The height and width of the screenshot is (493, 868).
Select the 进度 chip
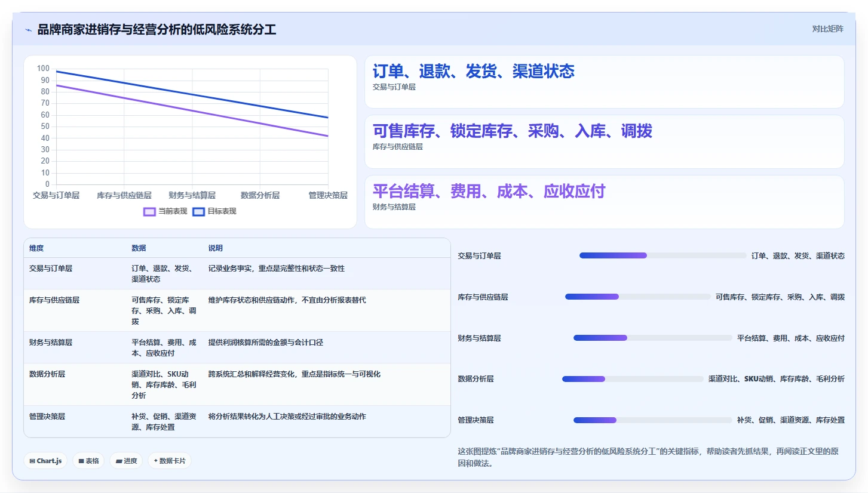coord(126,461)
